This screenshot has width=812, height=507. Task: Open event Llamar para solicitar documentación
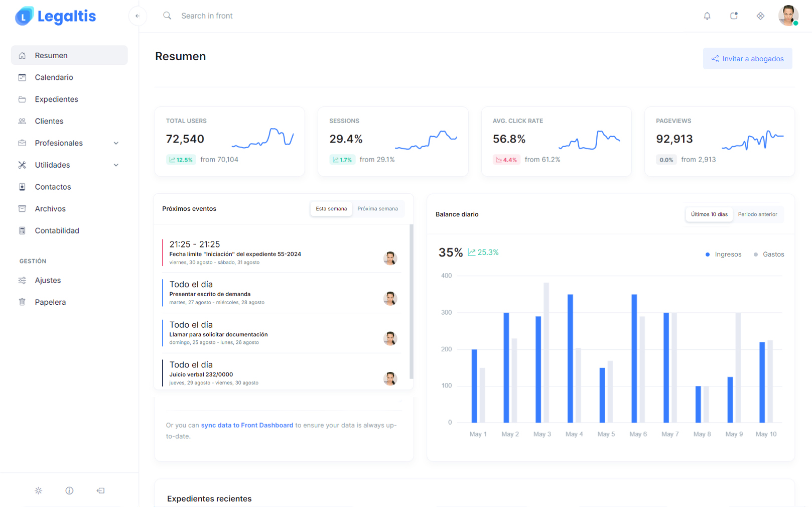[x=282, y=333]
